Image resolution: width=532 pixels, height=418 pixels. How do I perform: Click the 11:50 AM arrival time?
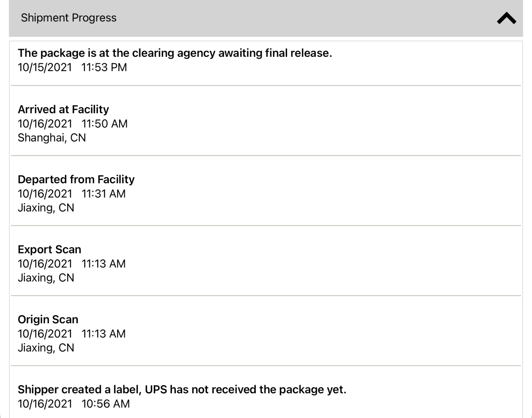click(104, 124)
